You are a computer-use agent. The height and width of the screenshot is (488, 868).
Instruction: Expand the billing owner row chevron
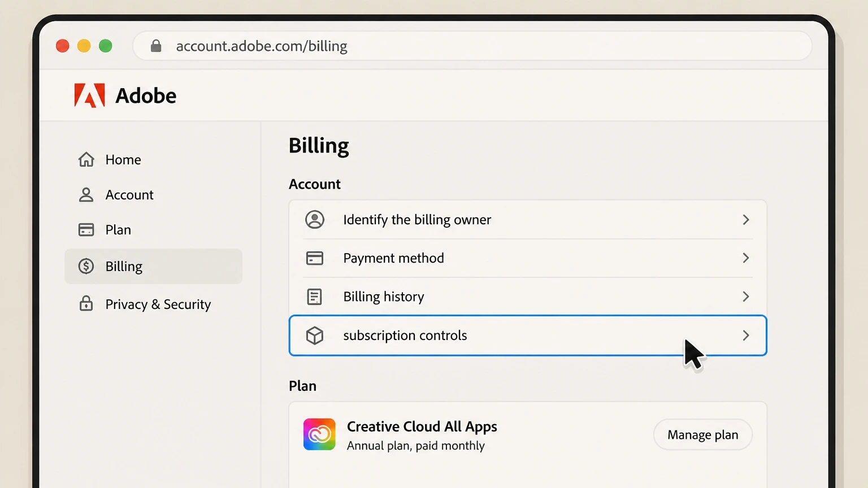pyautogui.click(x=746, y=220)
